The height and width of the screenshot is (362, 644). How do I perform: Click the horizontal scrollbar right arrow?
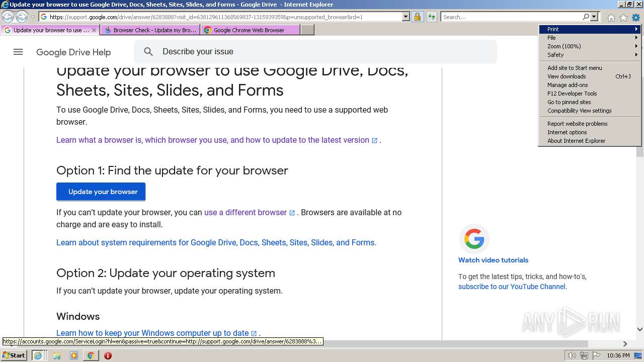click(625, 344)
